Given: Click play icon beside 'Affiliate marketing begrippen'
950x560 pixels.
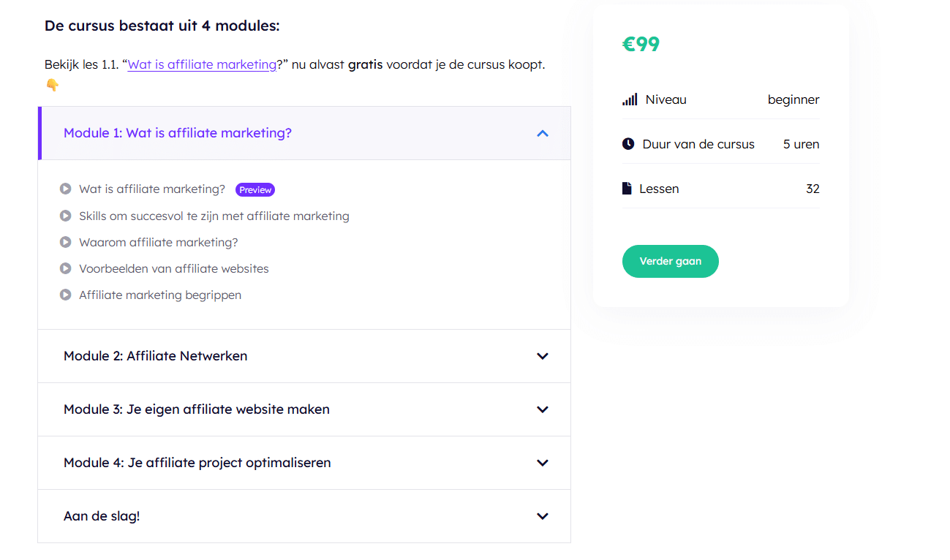Looking at the screenshot, I should click(x=66, y=295).
